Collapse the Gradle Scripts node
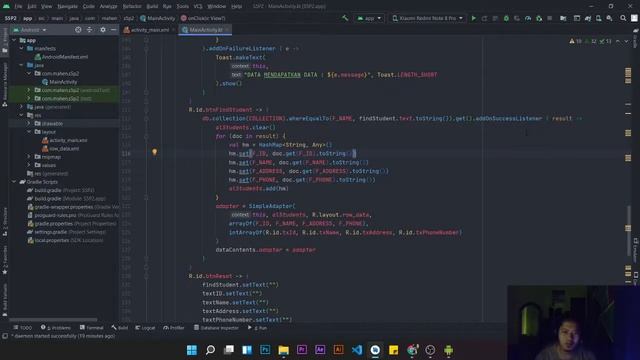This screenshot has width=640, height=360. 14,182
